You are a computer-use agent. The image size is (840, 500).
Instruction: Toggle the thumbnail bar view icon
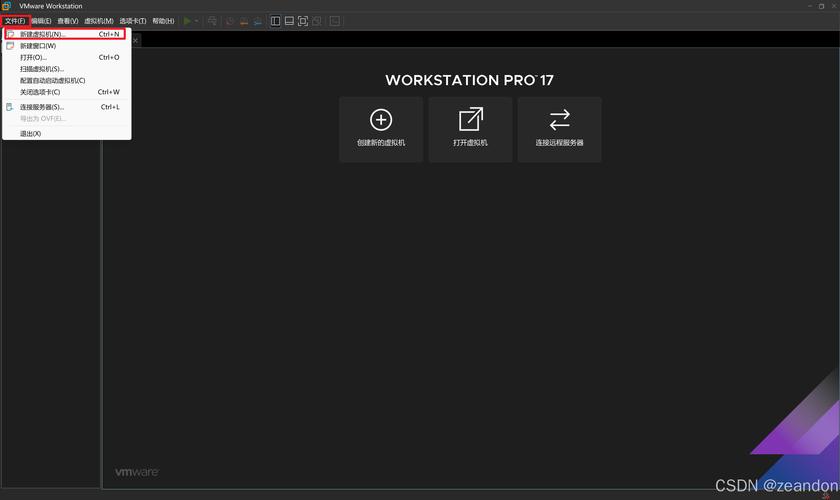pyautogui.click(x=289, y=21)
